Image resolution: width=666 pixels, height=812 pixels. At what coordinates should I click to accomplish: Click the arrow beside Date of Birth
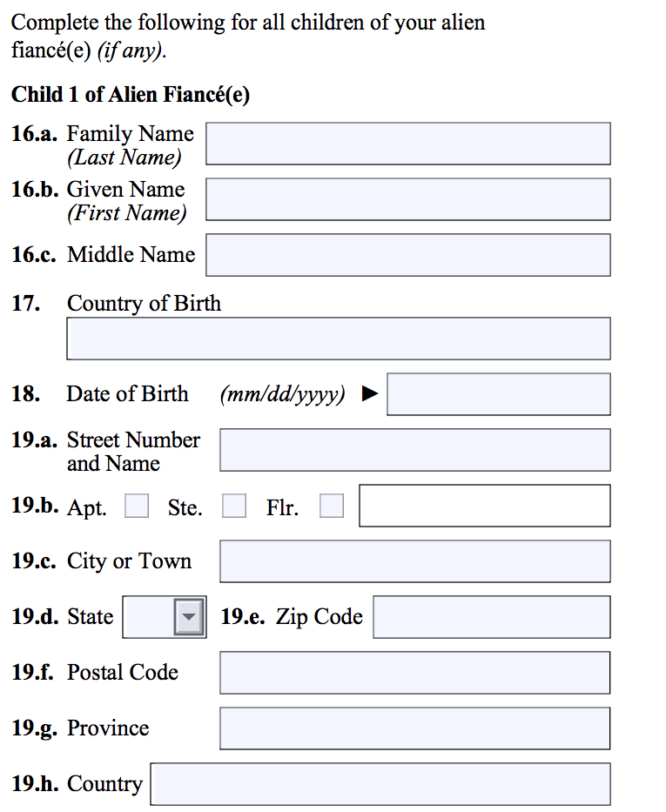[370, 394]
